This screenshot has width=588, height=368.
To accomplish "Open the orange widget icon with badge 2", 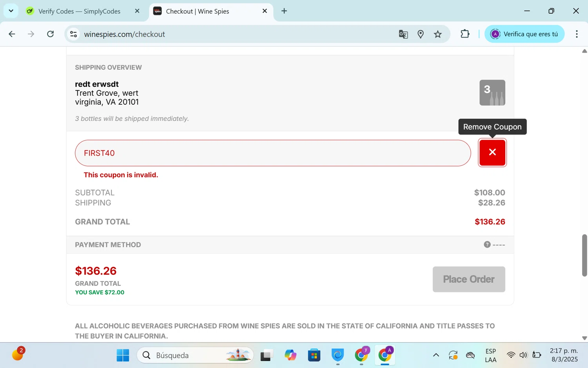I will 18,354.
